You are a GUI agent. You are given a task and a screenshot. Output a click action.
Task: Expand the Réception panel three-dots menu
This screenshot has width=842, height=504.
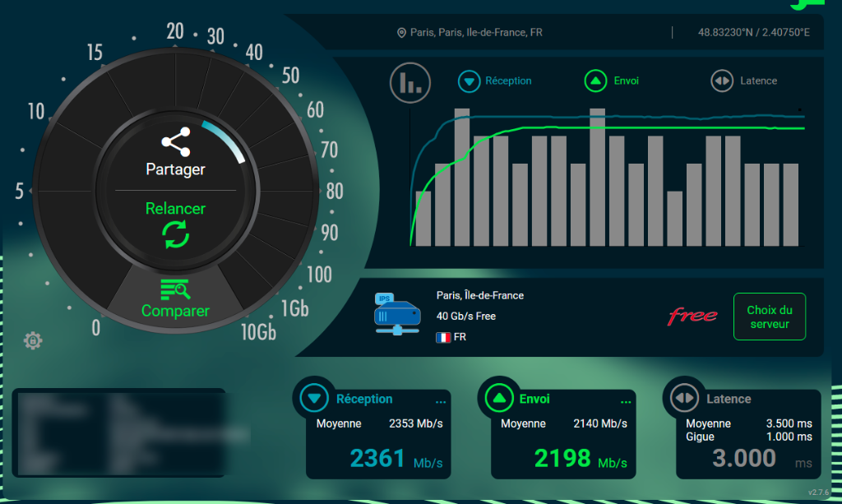(x=441, y=401)
